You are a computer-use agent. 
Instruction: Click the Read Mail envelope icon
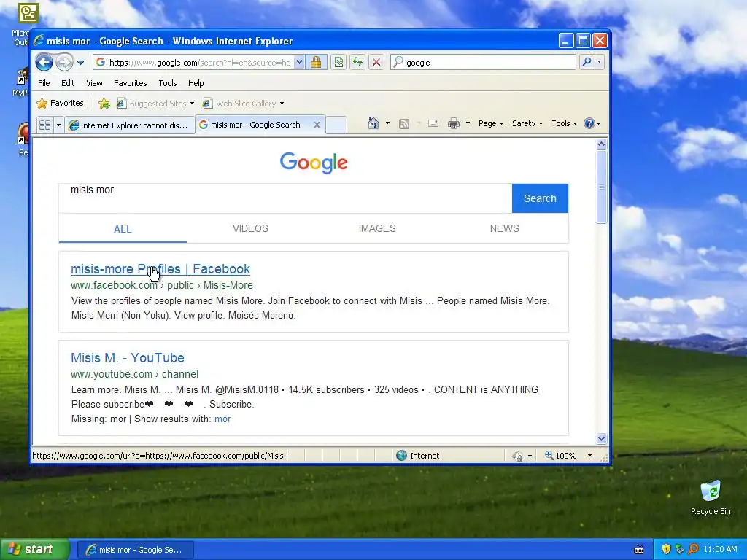[x=433, y=124]
